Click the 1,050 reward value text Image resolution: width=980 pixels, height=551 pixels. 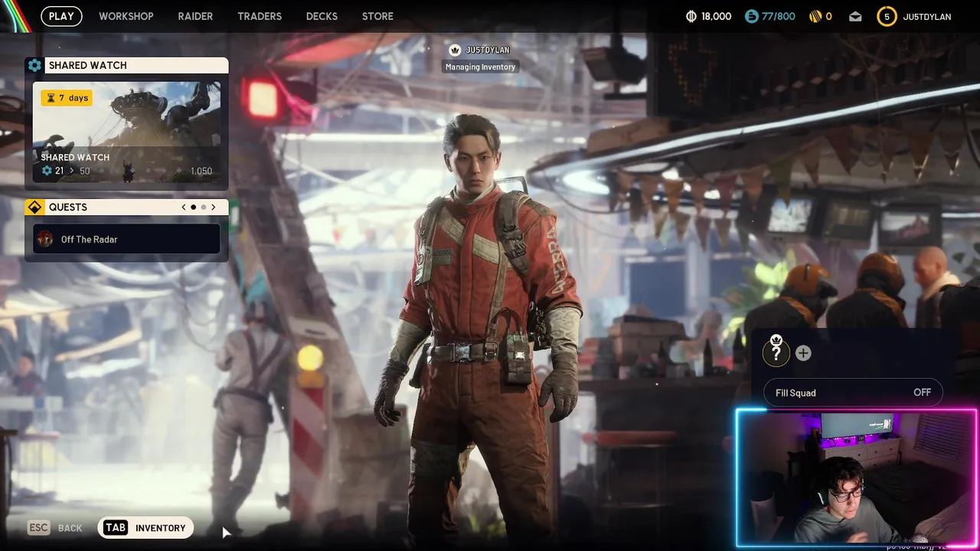point(201,171)
